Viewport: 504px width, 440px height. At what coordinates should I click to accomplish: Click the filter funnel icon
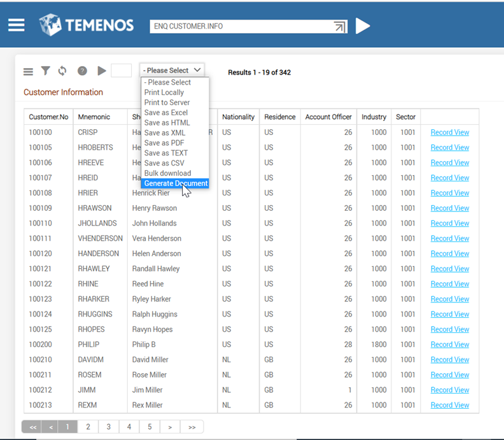(x=45, y=71)
